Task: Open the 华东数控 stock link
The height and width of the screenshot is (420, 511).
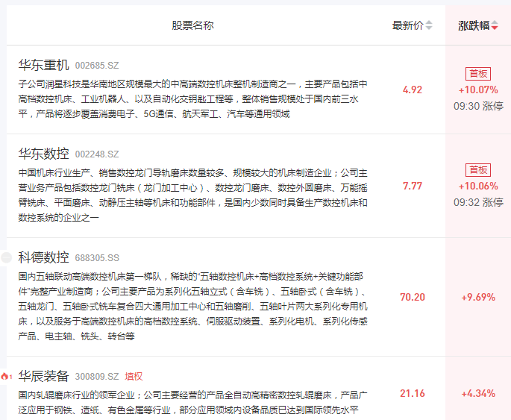Action: [43, 154]
